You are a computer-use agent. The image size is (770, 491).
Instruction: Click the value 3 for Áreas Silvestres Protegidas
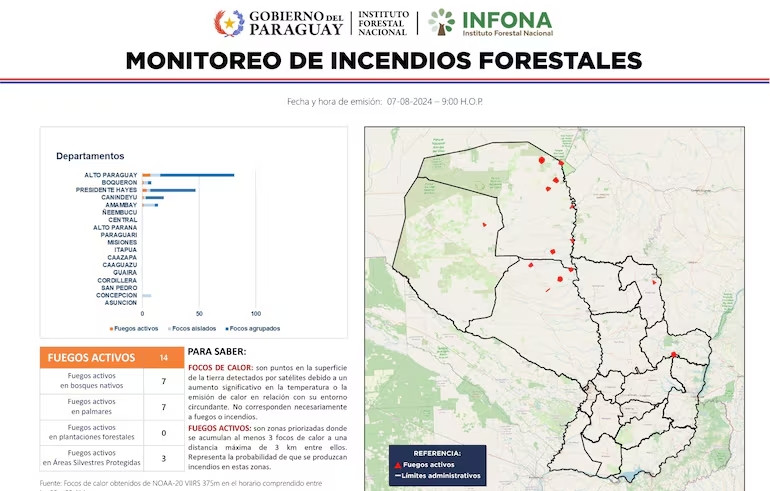click(x=164, y=459)
